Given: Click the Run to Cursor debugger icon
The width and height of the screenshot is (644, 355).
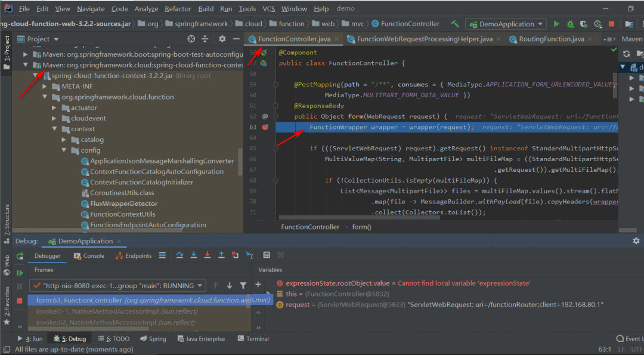Looking at the screenshot, I should tap(249, 255).
